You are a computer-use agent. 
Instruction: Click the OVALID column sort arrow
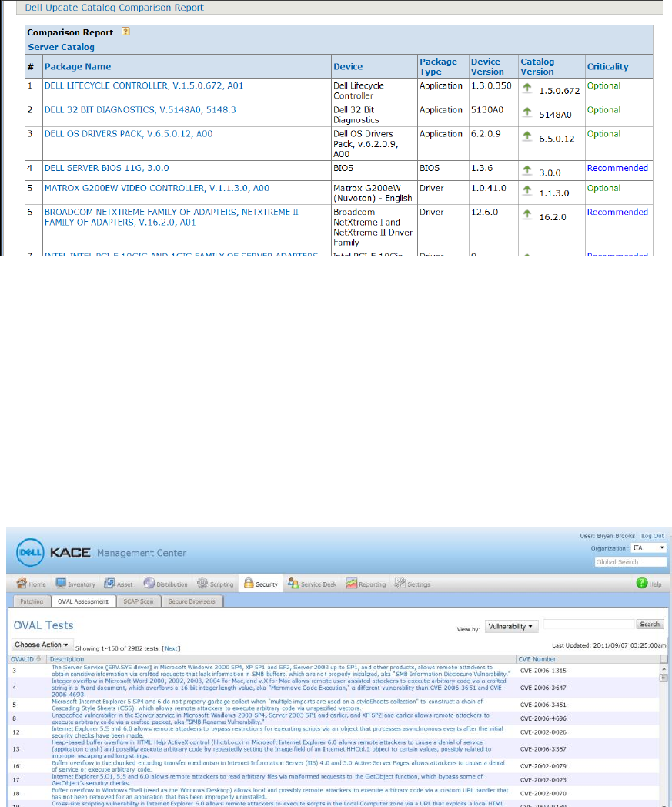point(38,659)
